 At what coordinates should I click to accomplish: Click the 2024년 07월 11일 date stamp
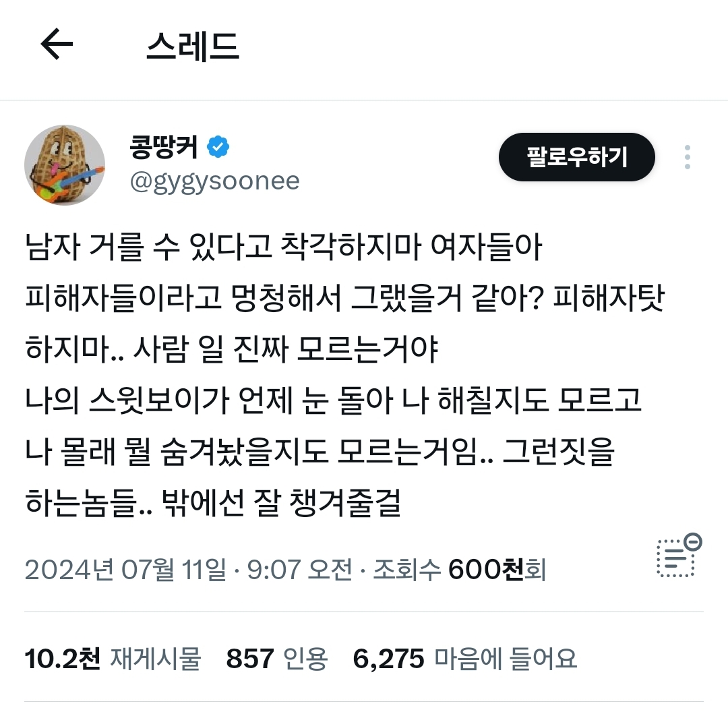pyautogui.click(x=126, y=569)
